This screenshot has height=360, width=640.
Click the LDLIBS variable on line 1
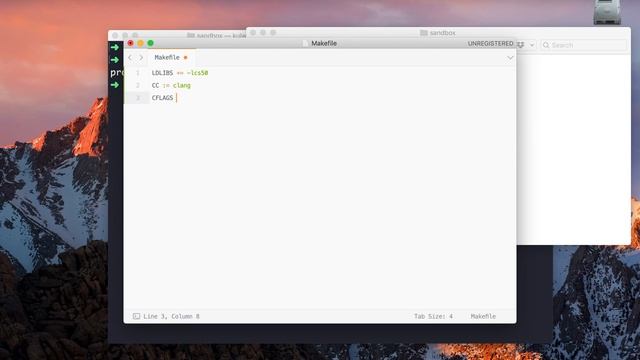pyautogui.click(x=162, y=73)
